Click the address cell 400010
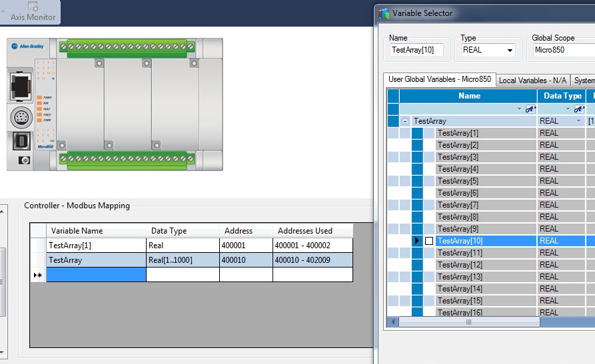Image resolution: width=595 pixels, height=364 pixels. 246,260
